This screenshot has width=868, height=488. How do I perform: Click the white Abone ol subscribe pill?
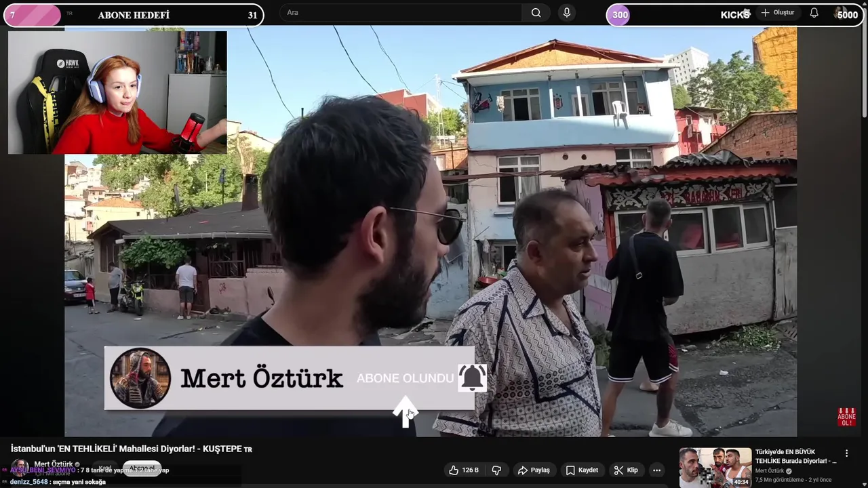[142, 468]
